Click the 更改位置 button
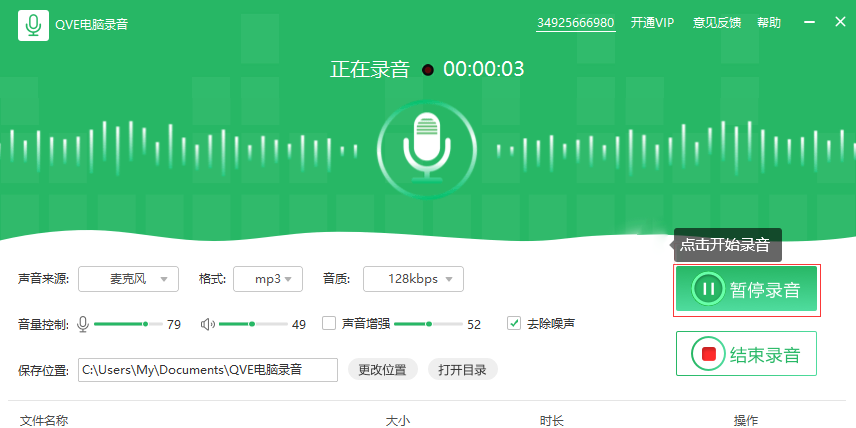The height and width of the screenshot is (428, 856). tap(382, 370)
